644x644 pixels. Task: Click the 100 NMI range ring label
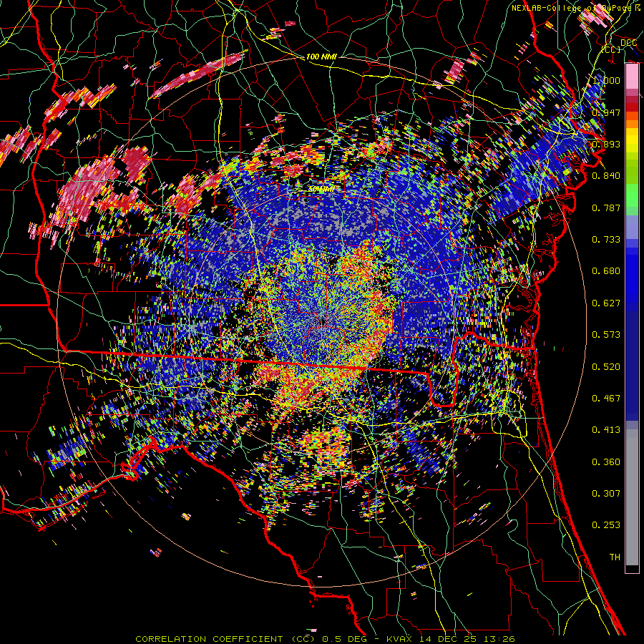coord(321,57)
